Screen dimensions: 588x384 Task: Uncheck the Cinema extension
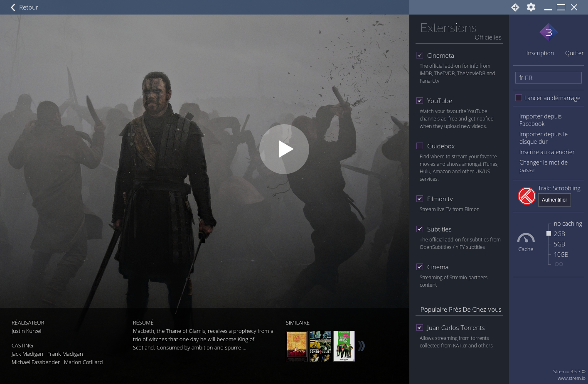pyautogui.click(x=420, y=267)
